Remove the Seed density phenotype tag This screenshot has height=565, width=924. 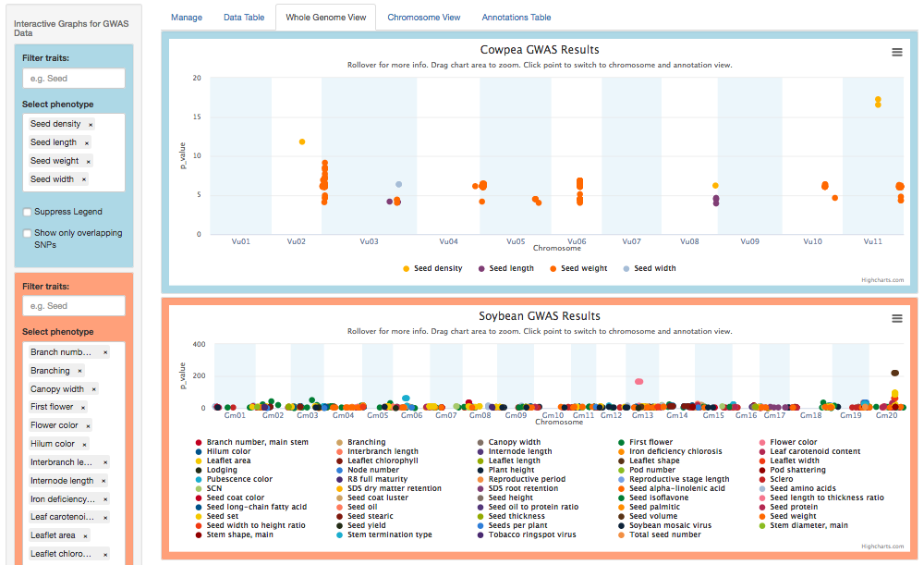91,125
